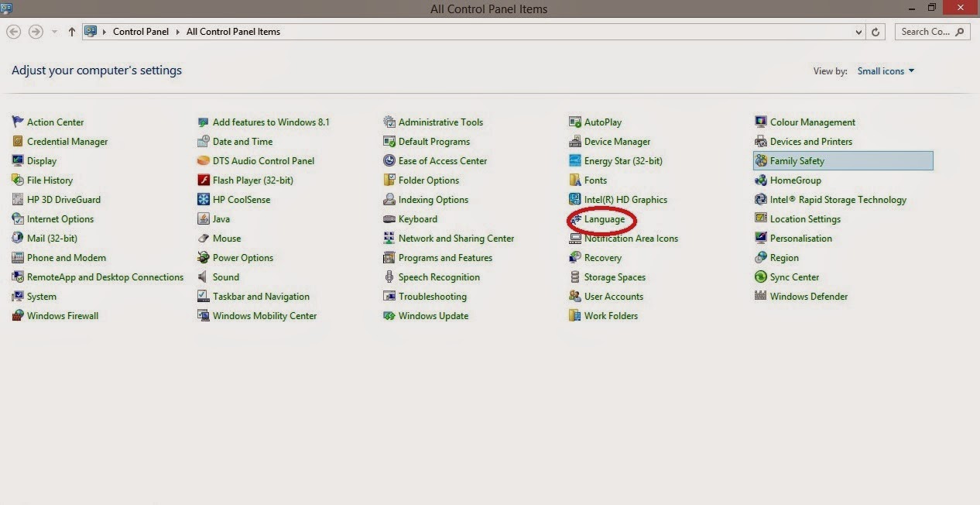Image resolution: width=980 pixels, height=505 pixels.
Task: Launch Windows Defender
Action: click(807, 296)
